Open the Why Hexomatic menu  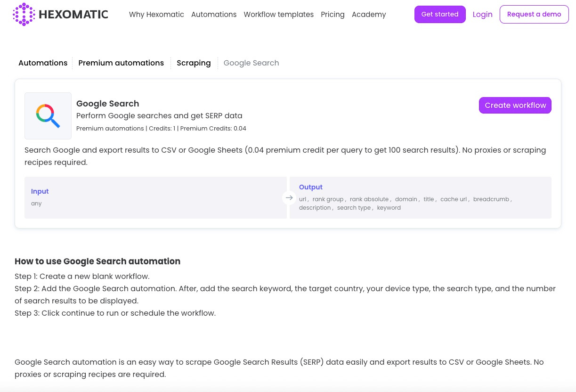(x=156, y=15)
